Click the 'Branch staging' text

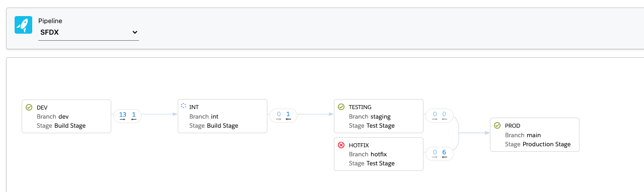coord(370,117)
